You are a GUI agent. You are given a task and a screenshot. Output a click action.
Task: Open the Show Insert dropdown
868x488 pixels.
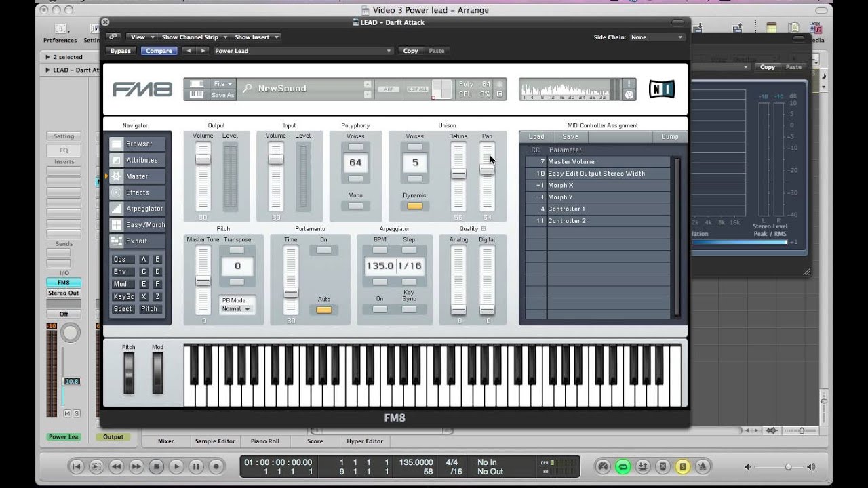[256, 37]
